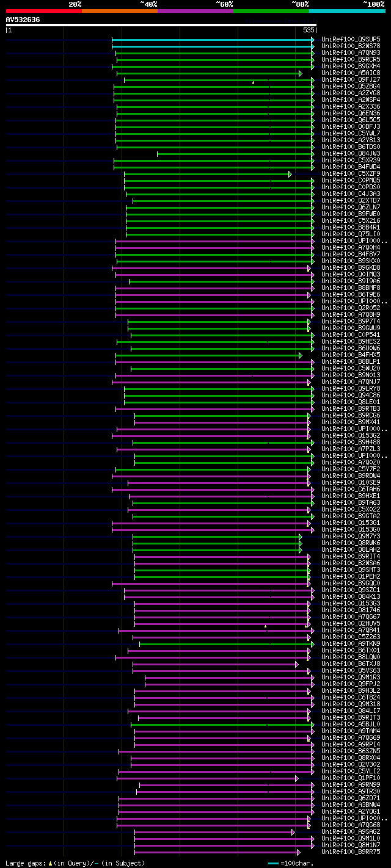
Task: Select the UniRef100_A5BJL0 label
Action: [x=351, y=724]
